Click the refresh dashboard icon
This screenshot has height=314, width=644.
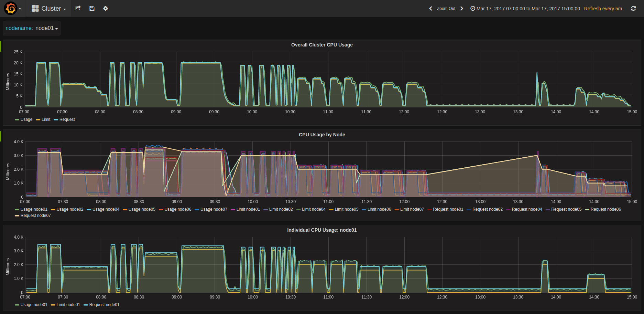coord(633,9)
